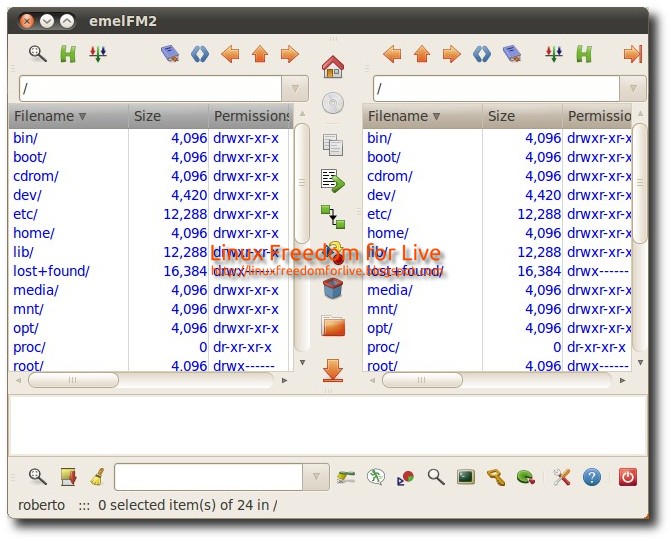Click the yellow note with red arrow icon

pyautogui.click(x=68, y=476)
